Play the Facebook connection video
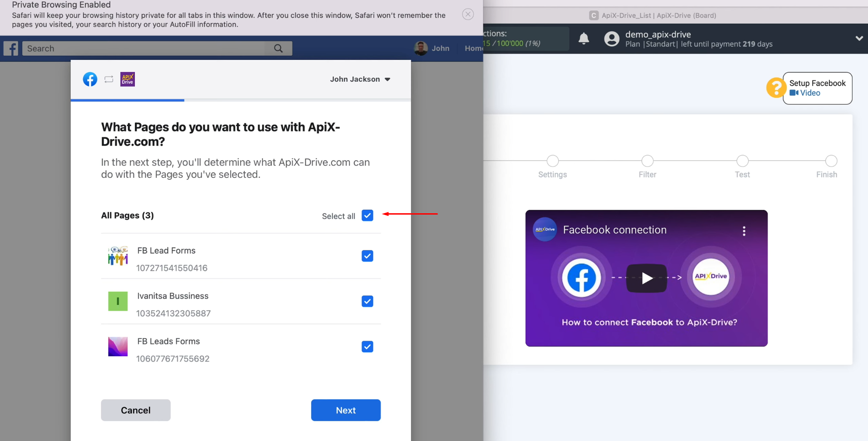Image resolution: width=868 pixels, height=441 pixels. 647,278
